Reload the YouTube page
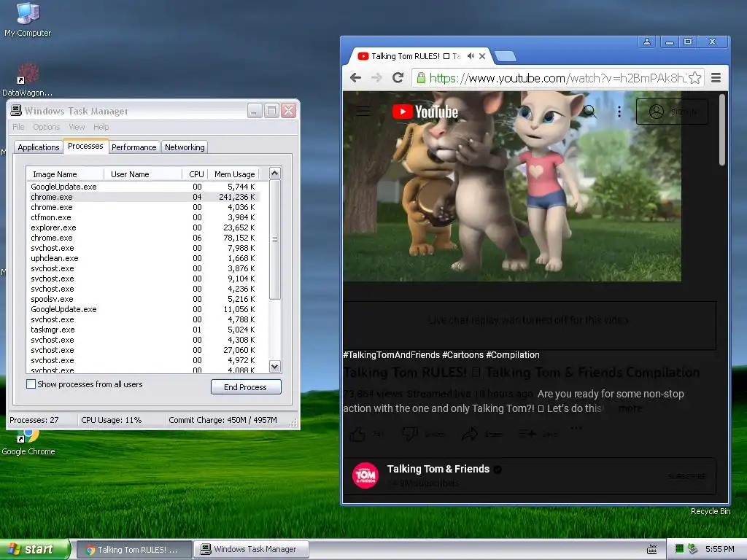747x560 pixels. click(398, 77)
